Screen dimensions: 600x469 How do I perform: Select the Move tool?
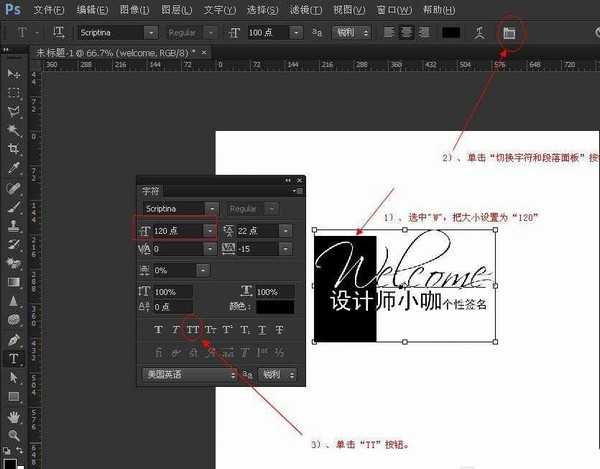coord(14,75)
